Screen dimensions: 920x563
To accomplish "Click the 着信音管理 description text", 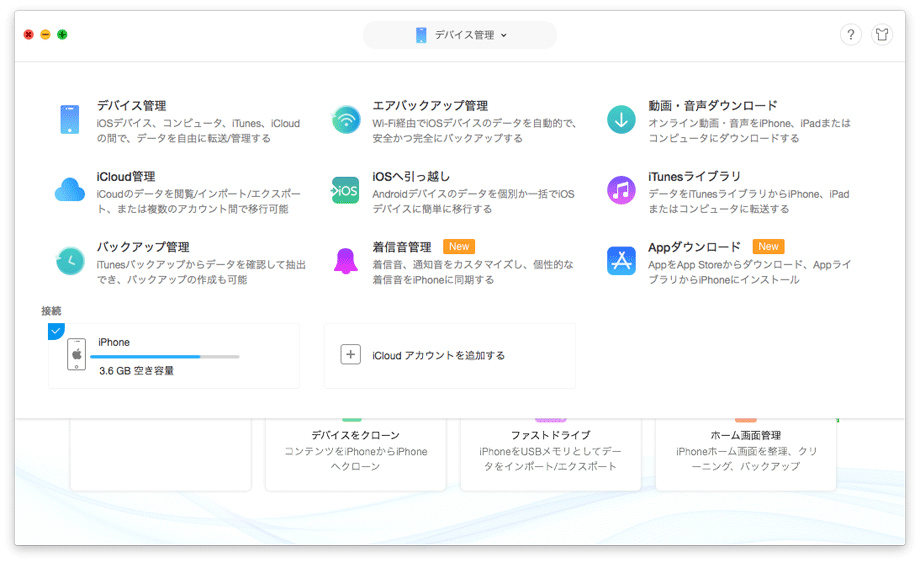I will point(473,272).
